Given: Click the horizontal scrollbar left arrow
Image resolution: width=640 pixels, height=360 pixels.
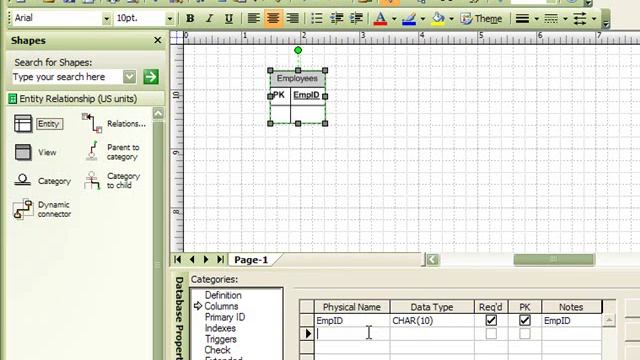Looking at the screenshot, I should 432,259.
